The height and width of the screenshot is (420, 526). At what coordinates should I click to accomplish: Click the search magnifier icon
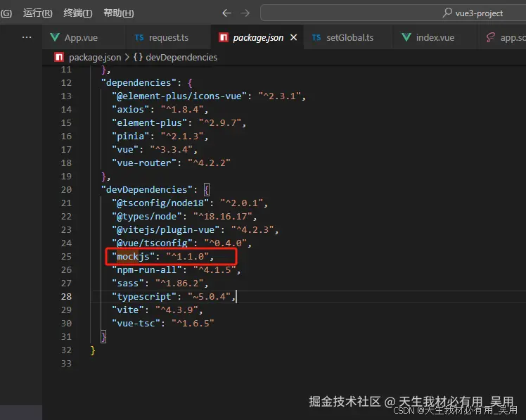(x=447, y=13)
